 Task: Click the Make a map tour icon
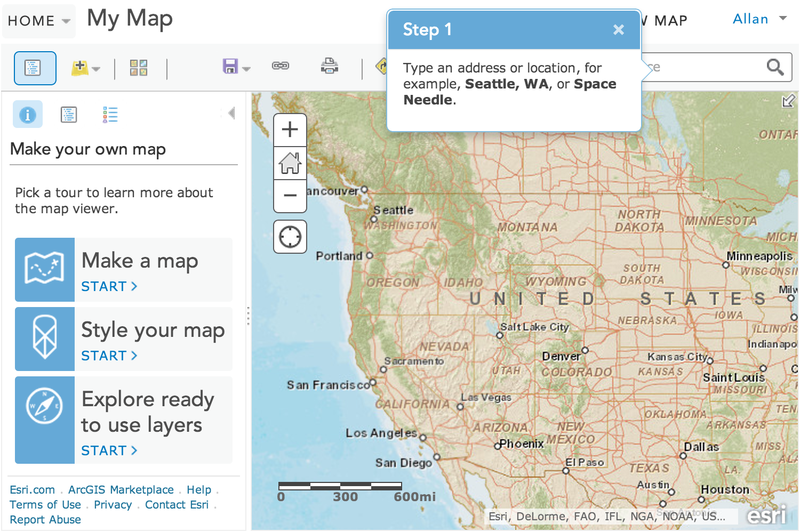point(45,270)
